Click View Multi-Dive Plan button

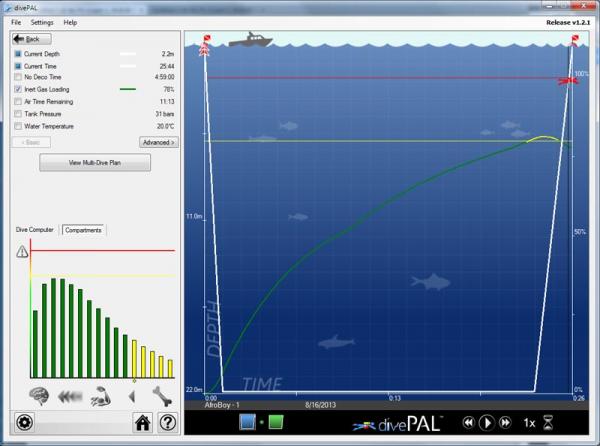(95, 162)
